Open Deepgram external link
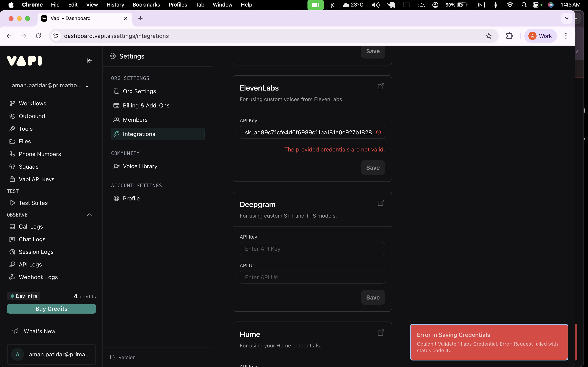The height and width of the screenshot is (367, 588). pyautogui.click(x=380, y=202)
